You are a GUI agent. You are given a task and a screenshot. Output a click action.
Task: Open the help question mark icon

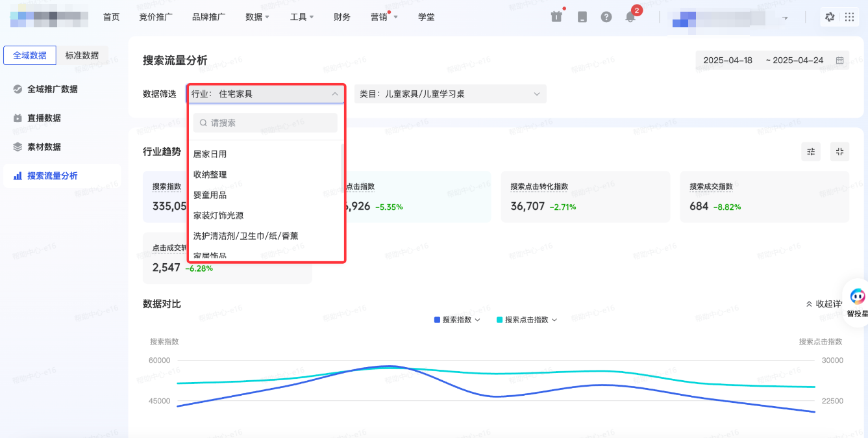point(606,17)
